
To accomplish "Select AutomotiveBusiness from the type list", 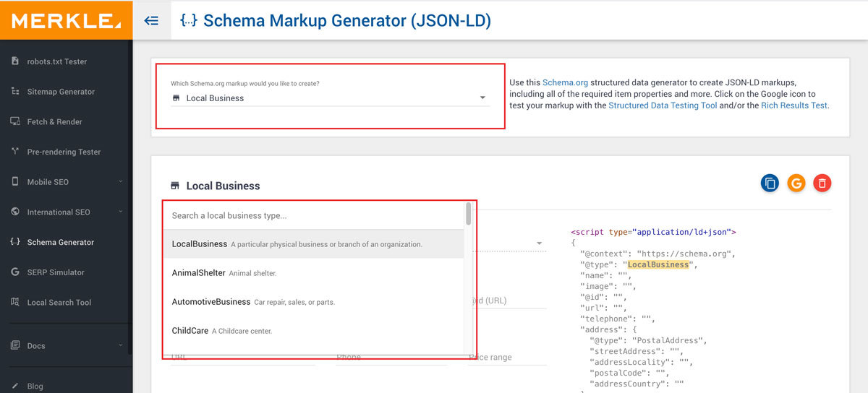I will 313,302.
